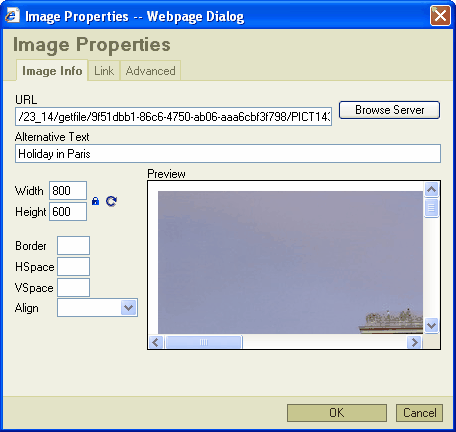
Task: Click the preview horizontal scrollbar thumb
Action: pos(204,342)
